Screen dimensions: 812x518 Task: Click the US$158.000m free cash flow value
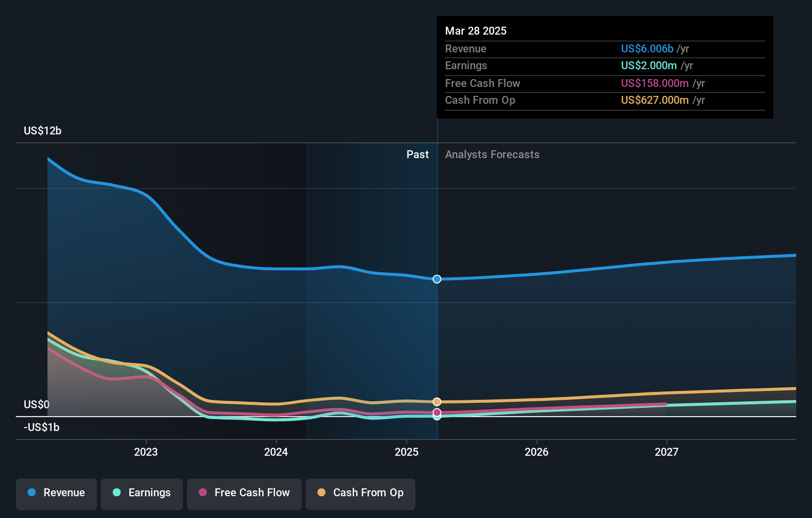[x=655, y=83]
